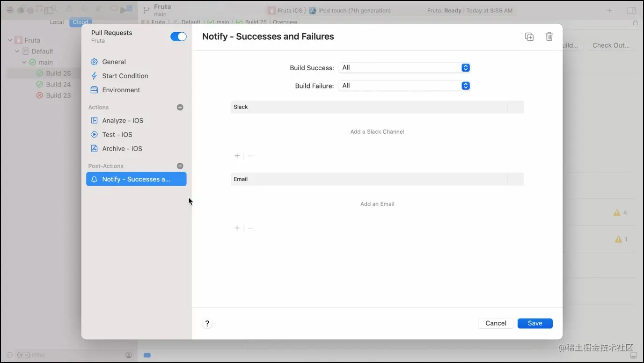The height and width of the screenshot is (363, 644).
Task: Click the Check Out... button in Xcode window
Action: [611, 45]
